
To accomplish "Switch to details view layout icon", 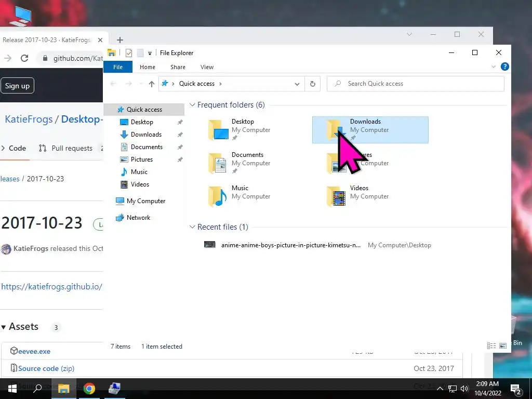I will (x=491, y=345).
